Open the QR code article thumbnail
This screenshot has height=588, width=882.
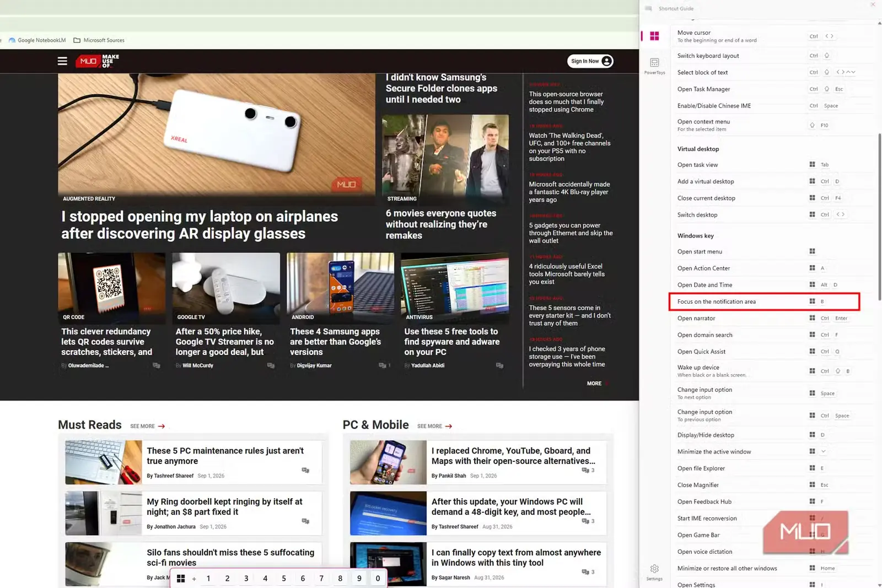pyautogui.click(x=112, y=288)
